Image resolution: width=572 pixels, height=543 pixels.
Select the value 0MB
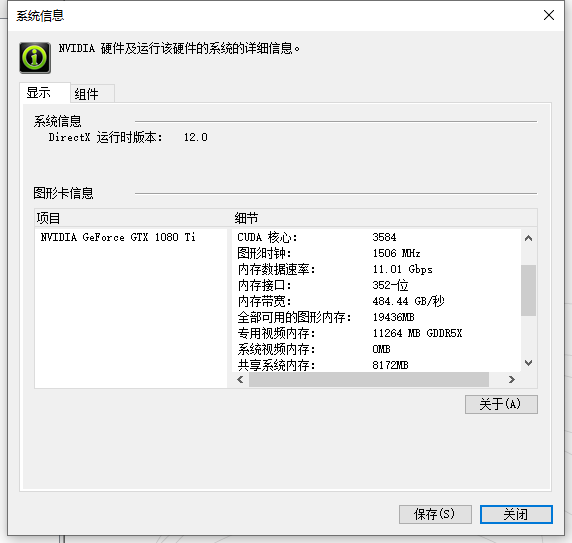pyautogui.click(x=381, y=349)
